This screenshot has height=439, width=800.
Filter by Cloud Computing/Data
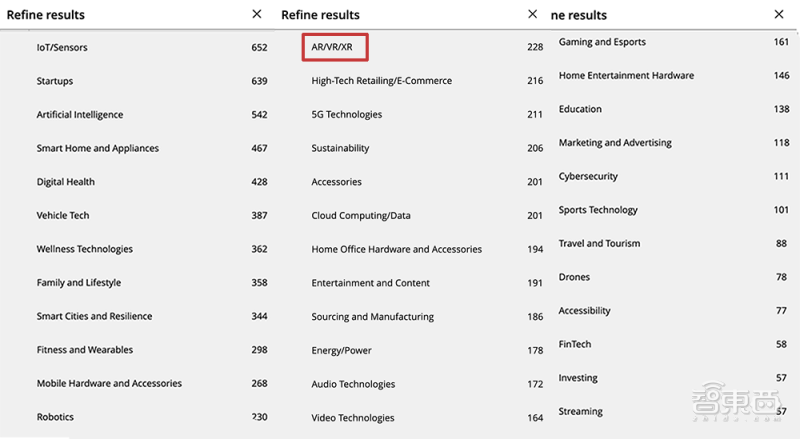tap(361, 216)
